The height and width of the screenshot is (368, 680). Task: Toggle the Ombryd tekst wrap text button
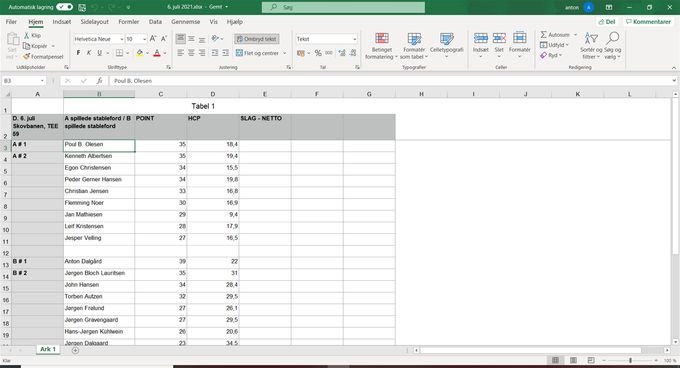[x=257, y=39]
